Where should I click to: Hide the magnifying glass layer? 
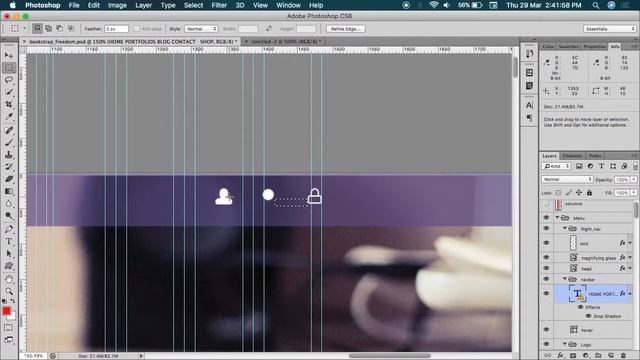coord(546,258)
